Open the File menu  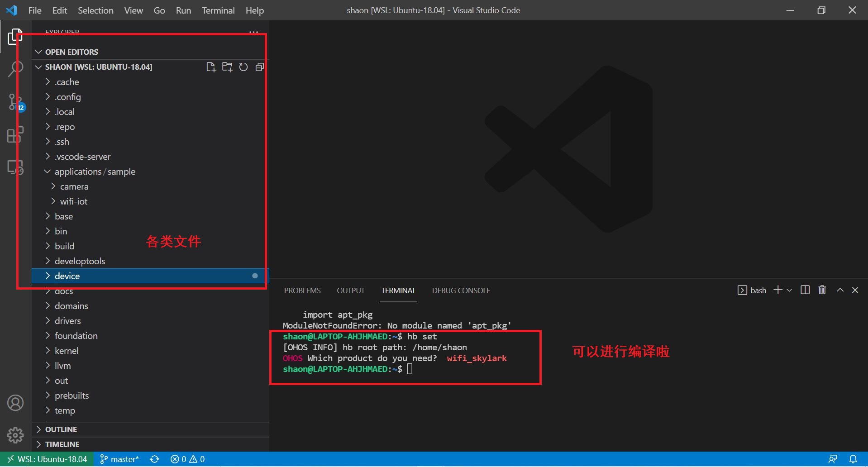click(x=35, y=10)
